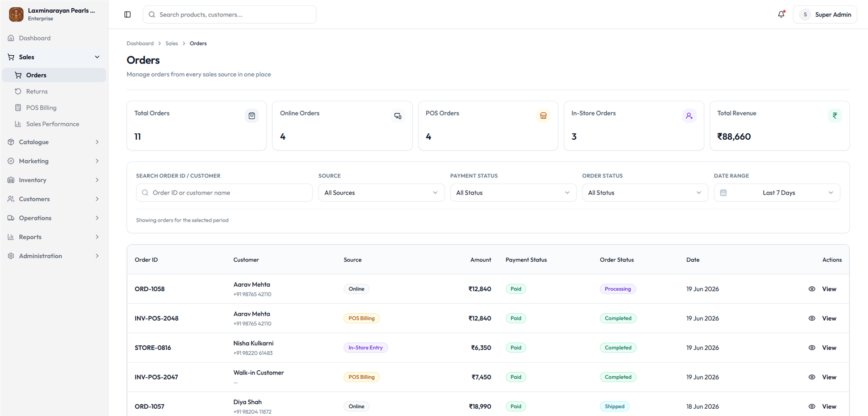Image resolution: width=868 pixels, height=416 pixels.
Task: Click the Total Orders card bag icon
Action: (252, 116)
